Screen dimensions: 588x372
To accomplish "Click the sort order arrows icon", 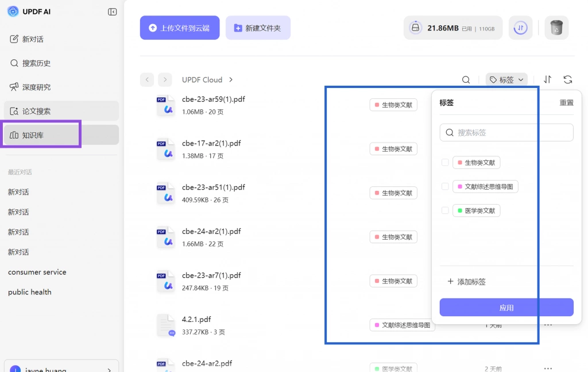I will [x=547, y=79].
